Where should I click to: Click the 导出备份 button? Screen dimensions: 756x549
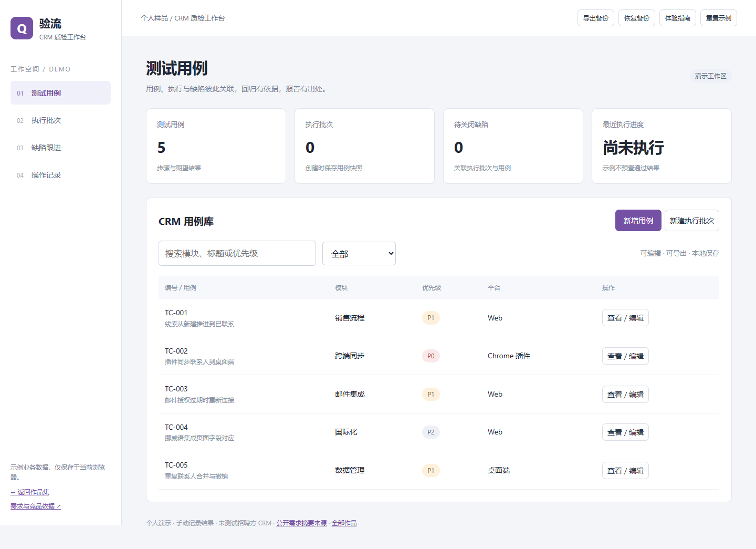596,18
